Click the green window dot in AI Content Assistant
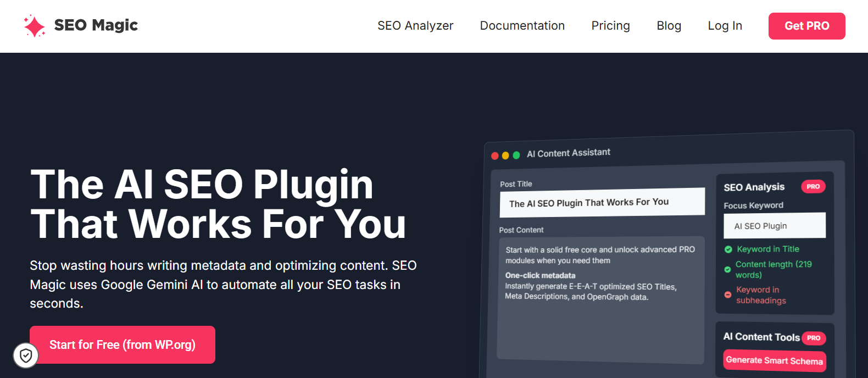The image size is (868, 378). coord(516,155)
